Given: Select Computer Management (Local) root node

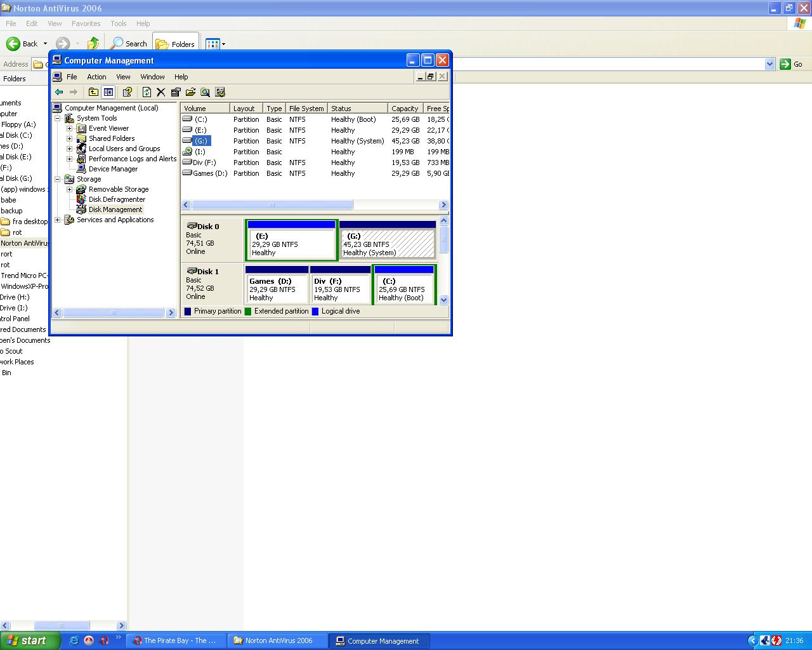Looking at the screenshot, I should pos(111,108).
